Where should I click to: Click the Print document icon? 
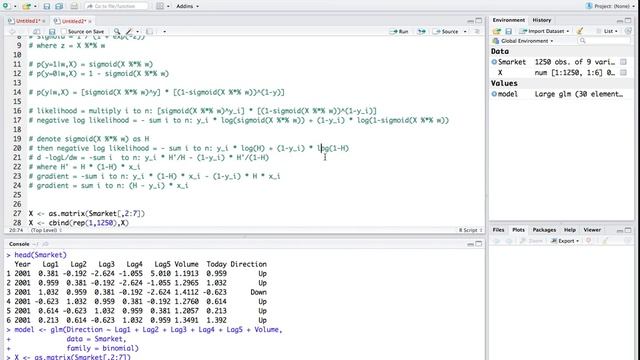74,6
